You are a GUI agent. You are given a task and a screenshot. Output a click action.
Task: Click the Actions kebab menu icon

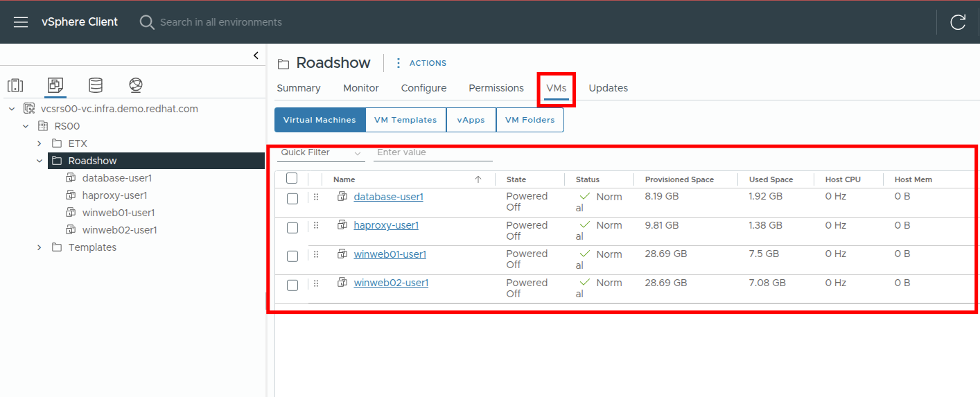tap(398, 63)
